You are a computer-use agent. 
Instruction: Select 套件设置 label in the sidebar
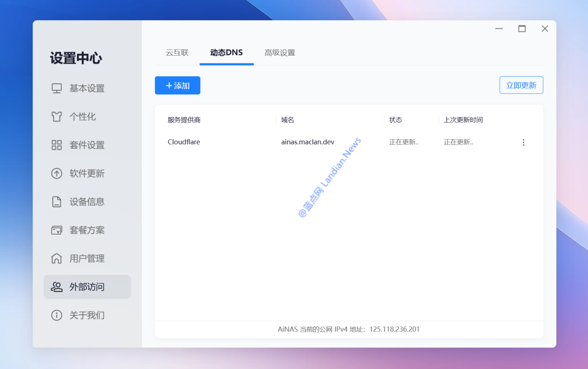pyautogui.click(x=87, y=145)
